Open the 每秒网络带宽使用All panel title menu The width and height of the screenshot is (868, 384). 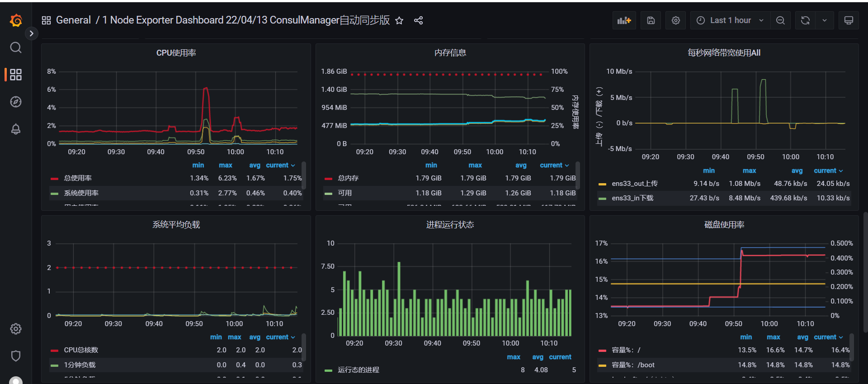(x=724, y=53)
